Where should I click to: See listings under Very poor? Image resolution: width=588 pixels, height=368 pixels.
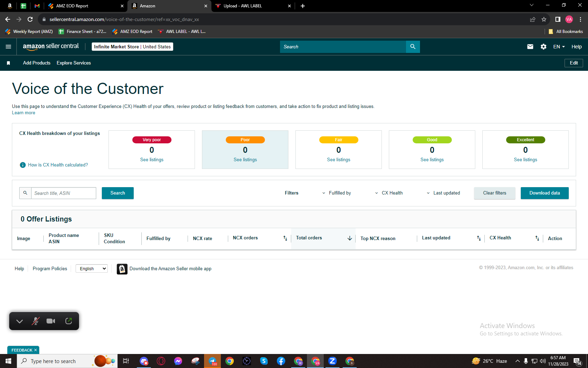152,160
